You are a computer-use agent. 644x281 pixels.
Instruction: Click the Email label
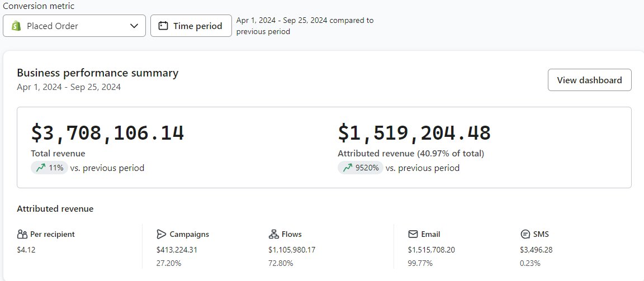tap(430, 234)
